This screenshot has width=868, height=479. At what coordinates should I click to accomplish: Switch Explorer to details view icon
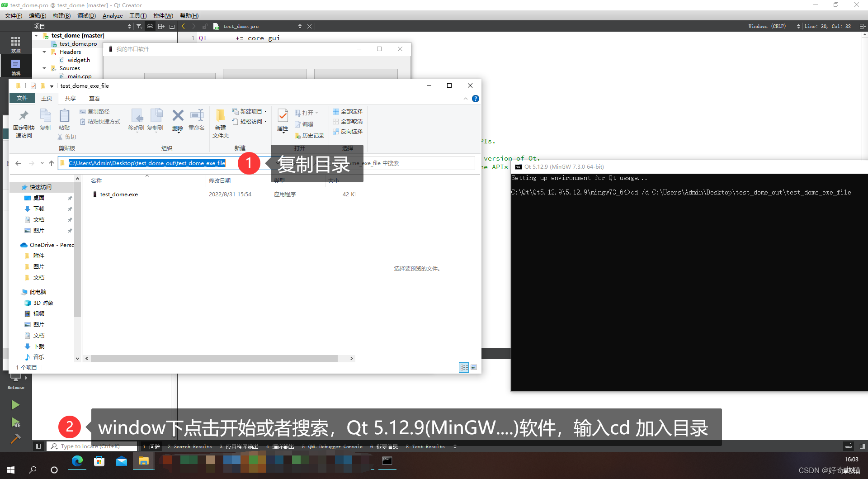464,367
